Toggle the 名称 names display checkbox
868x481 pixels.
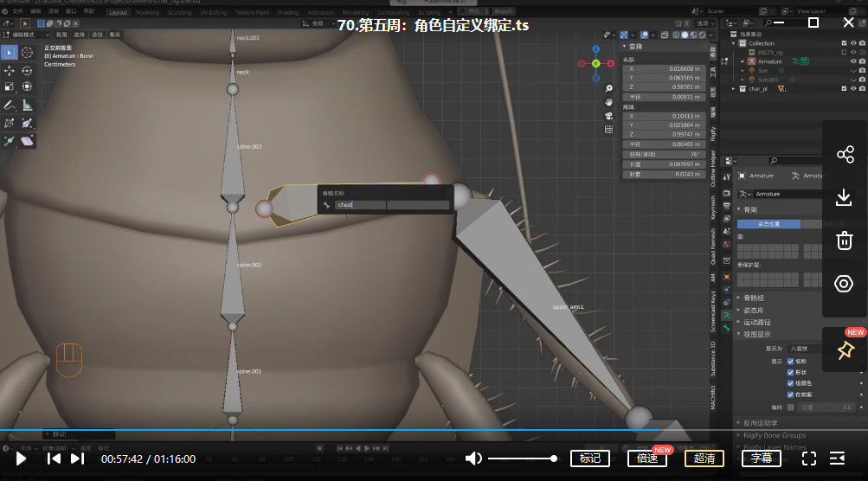[790, 362]
